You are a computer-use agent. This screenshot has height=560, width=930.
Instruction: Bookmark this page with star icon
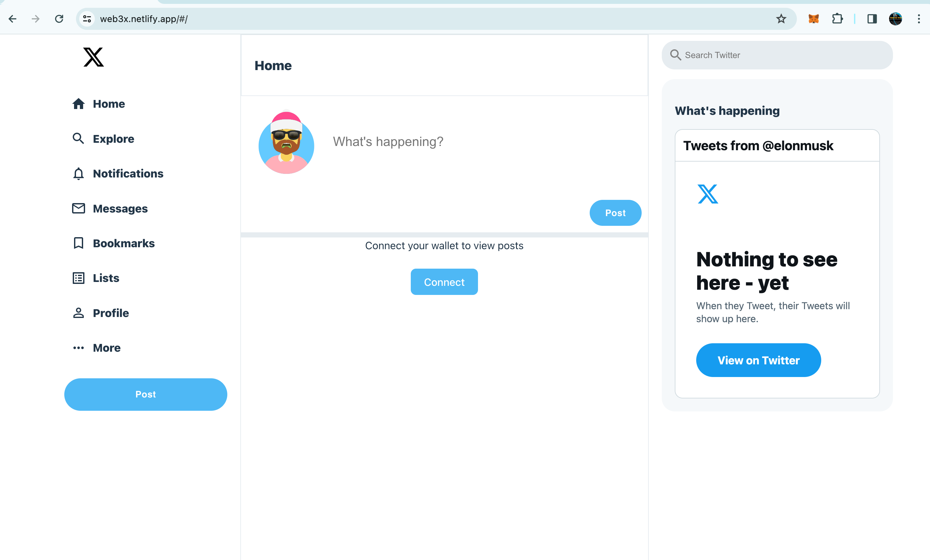[781, 19]
